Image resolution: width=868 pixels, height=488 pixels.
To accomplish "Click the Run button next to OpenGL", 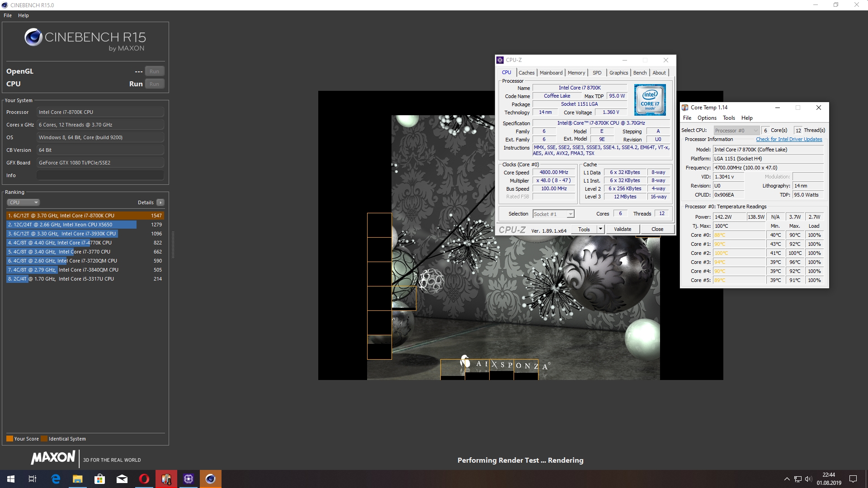I will point(154,71).
